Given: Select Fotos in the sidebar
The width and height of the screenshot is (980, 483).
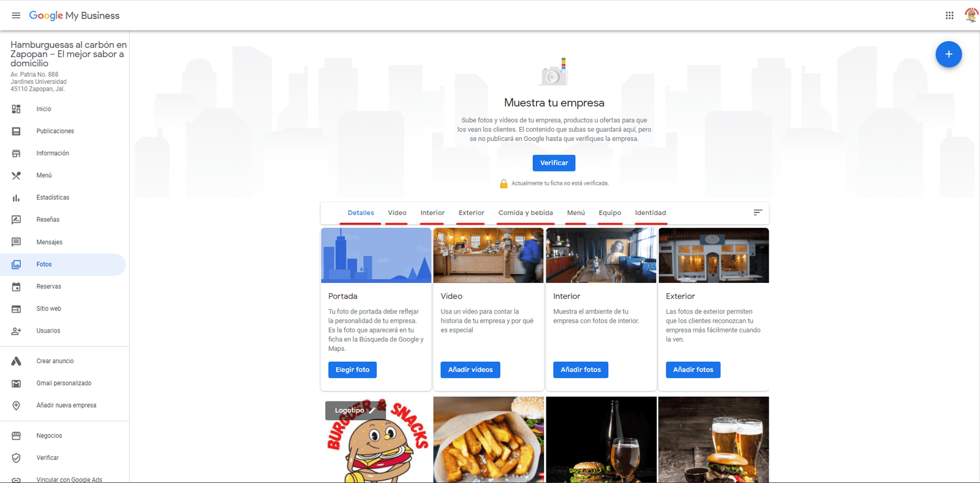Looking at the screenshot, I should [x=63, y=264].
